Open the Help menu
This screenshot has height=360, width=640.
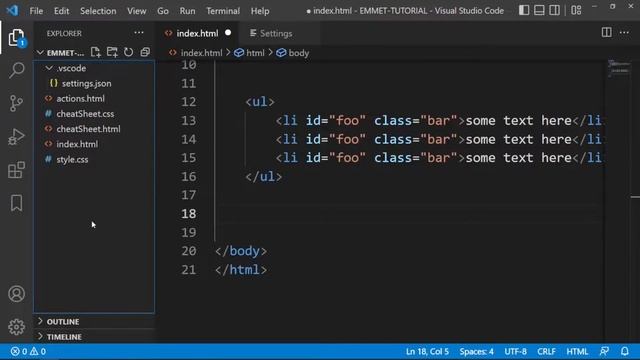pos(260,11)
